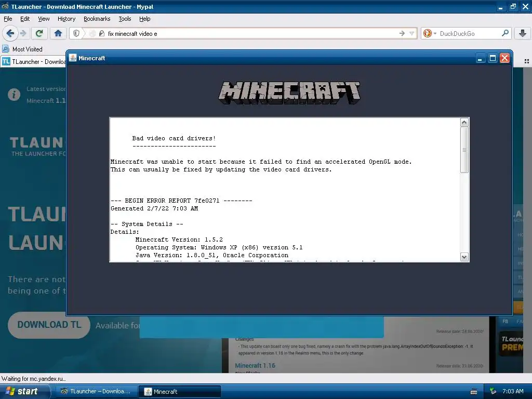Click the shield tracking protection icon
The image size is (532, 399).
pyautogui.click(x=76, y=33)
